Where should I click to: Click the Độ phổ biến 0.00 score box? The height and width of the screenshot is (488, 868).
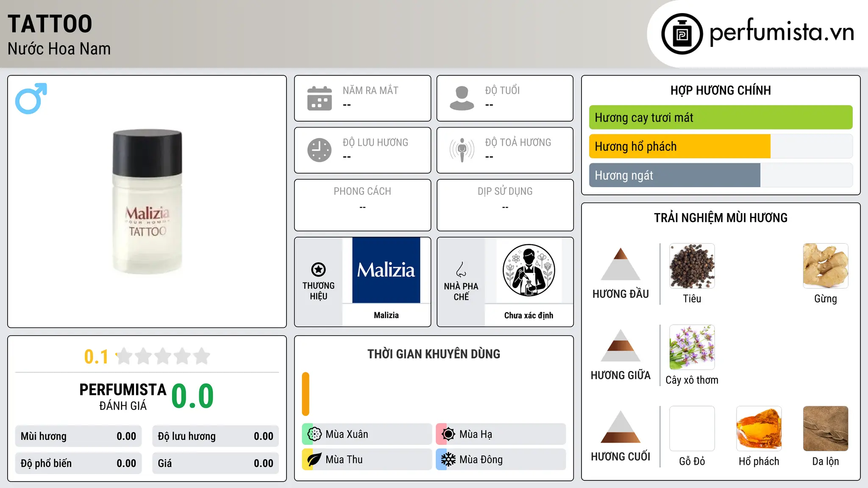[78, 463]
